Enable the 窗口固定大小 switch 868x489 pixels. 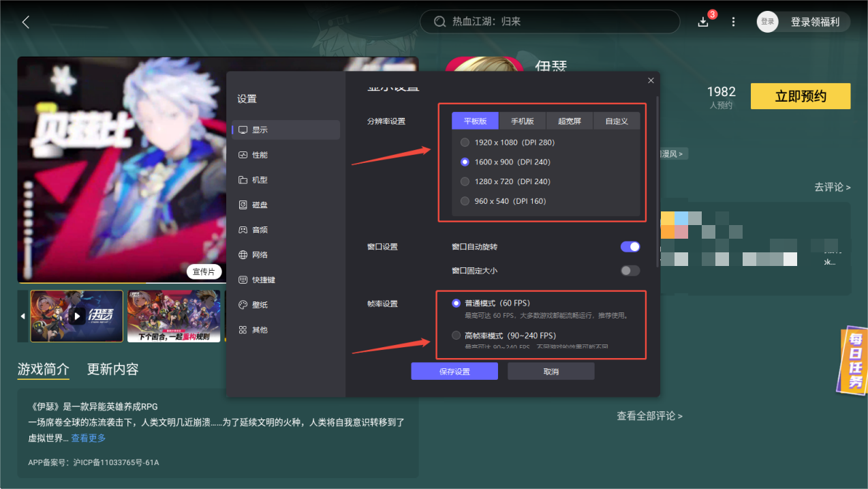click(630, 271)
